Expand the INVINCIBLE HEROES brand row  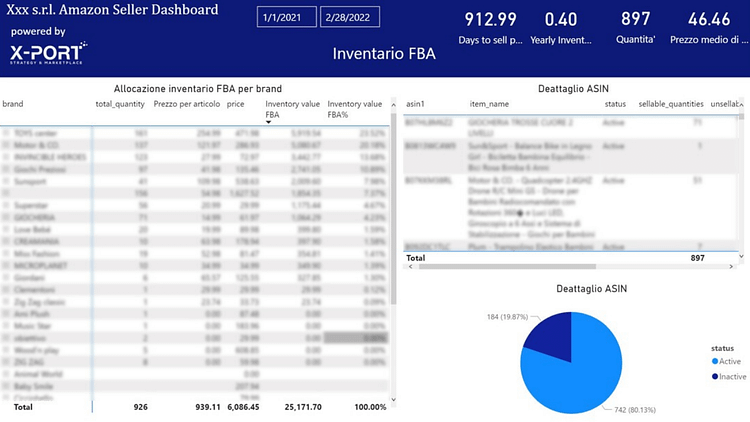click(6, 156)
